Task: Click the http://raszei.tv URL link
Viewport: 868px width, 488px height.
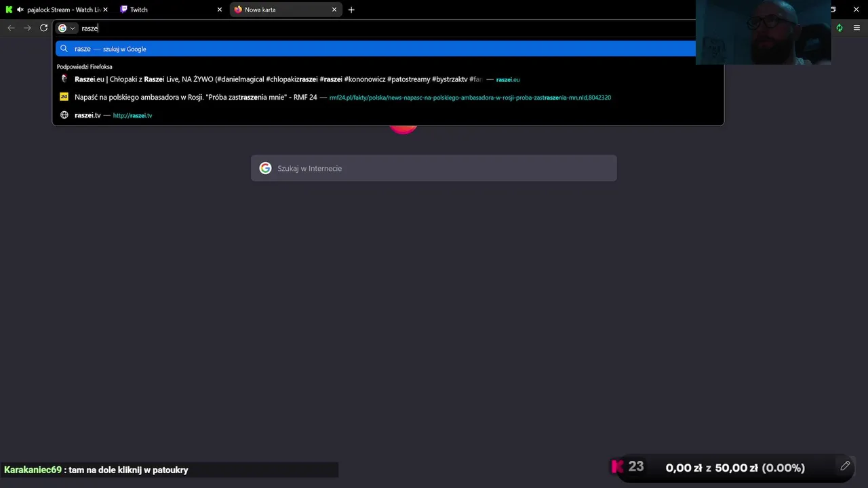Action: point(132,116)
